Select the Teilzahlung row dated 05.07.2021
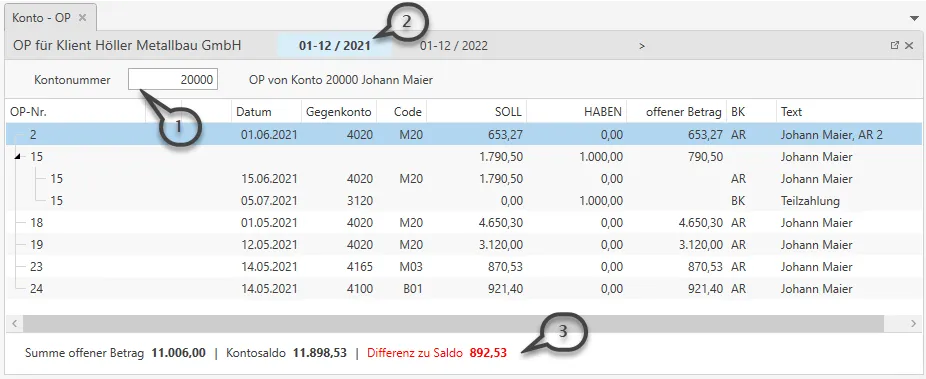 tap(464, 201)
